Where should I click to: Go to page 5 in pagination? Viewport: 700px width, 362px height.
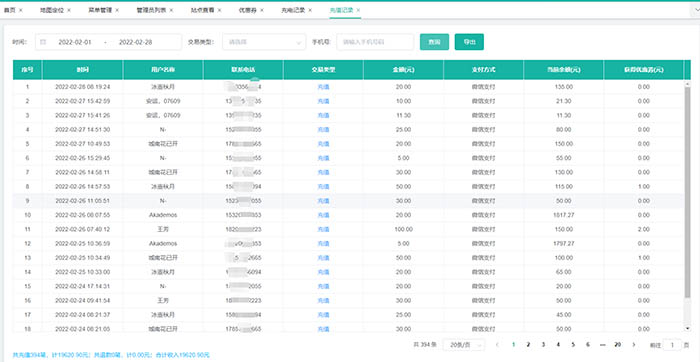point(573,345)
